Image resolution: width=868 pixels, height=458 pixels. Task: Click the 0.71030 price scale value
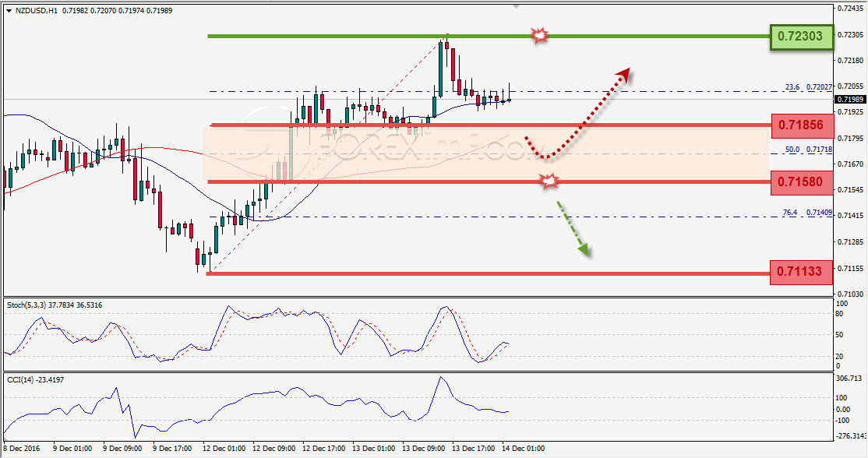(850, 294)
